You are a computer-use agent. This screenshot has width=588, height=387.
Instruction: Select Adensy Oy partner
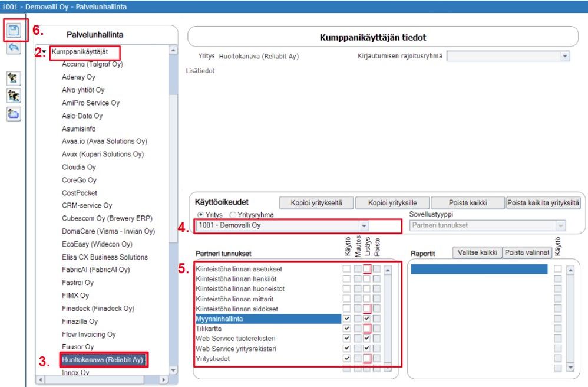(x=78, y=77)
